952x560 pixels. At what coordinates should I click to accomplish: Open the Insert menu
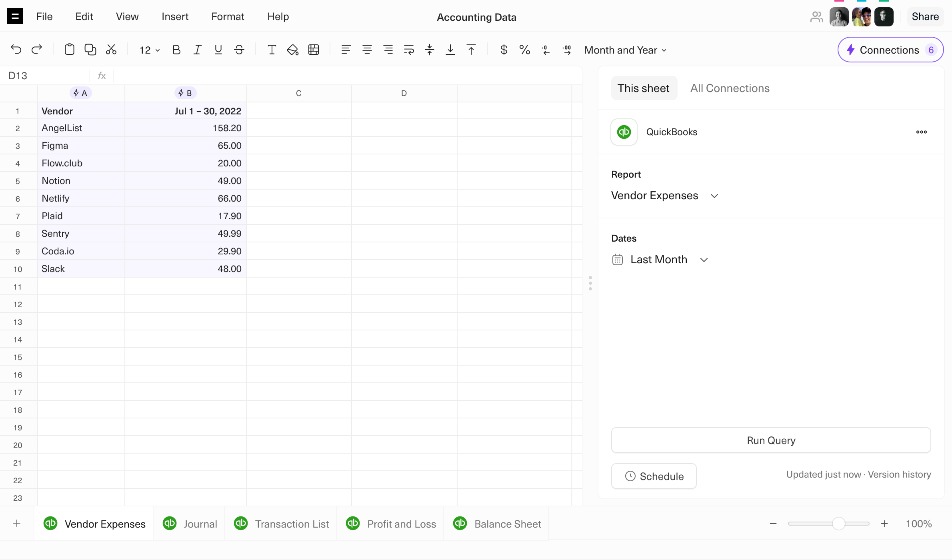click(175, 16)
